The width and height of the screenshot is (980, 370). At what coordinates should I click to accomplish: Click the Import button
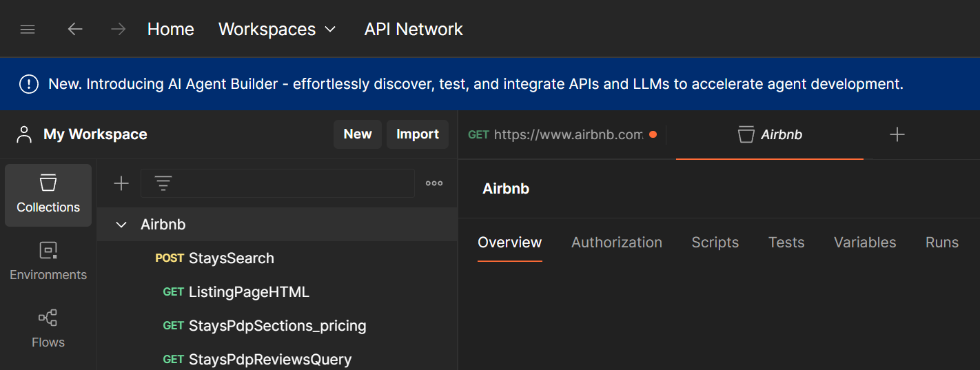click(x=418, y=134)
